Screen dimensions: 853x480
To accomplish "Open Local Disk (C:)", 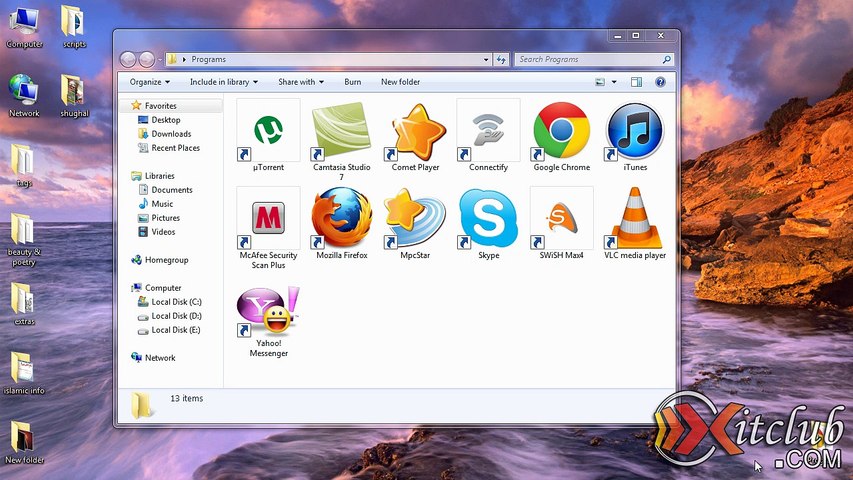I will [176, 302].
